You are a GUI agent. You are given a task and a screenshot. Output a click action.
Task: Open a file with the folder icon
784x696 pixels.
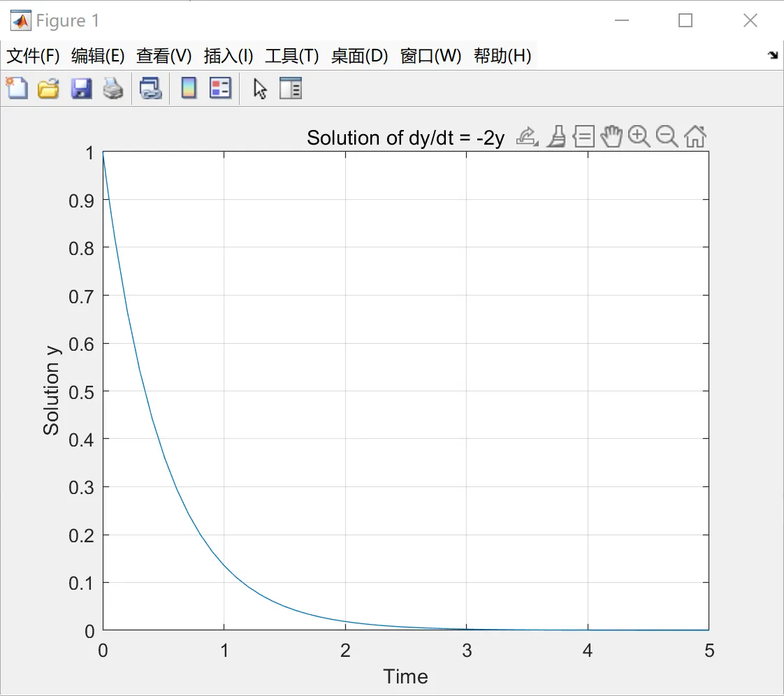click(48, 89)
